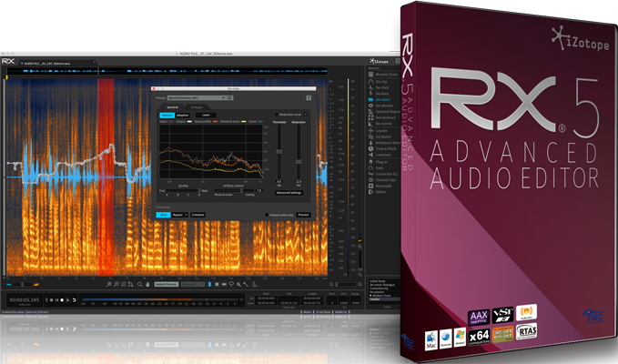This screenshot has width=618, height=364.
Task: Click the stop transport button
Action: pyautogui.click(x=62, y=300)
